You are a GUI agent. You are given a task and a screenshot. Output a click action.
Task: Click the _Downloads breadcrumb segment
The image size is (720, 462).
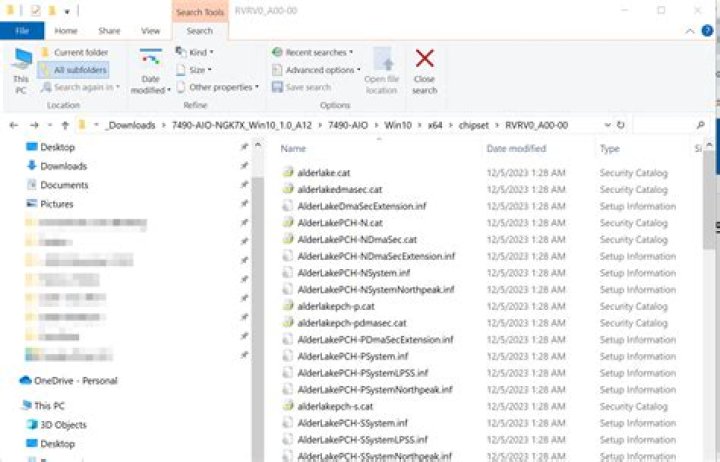point(130,125)
